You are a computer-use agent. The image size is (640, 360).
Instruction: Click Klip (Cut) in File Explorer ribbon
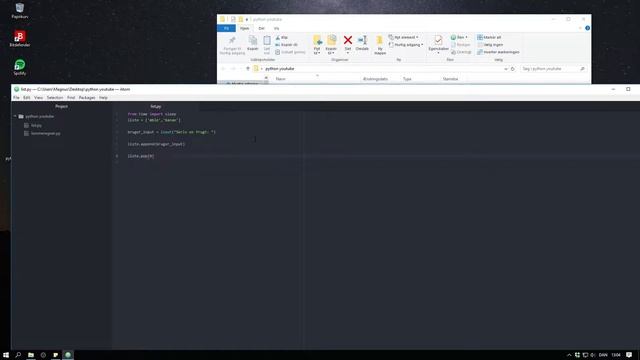point(282,37)
